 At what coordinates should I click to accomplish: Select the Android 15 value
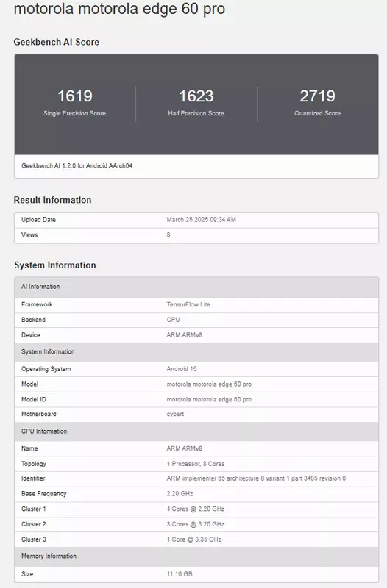click(x=182, y=369)
